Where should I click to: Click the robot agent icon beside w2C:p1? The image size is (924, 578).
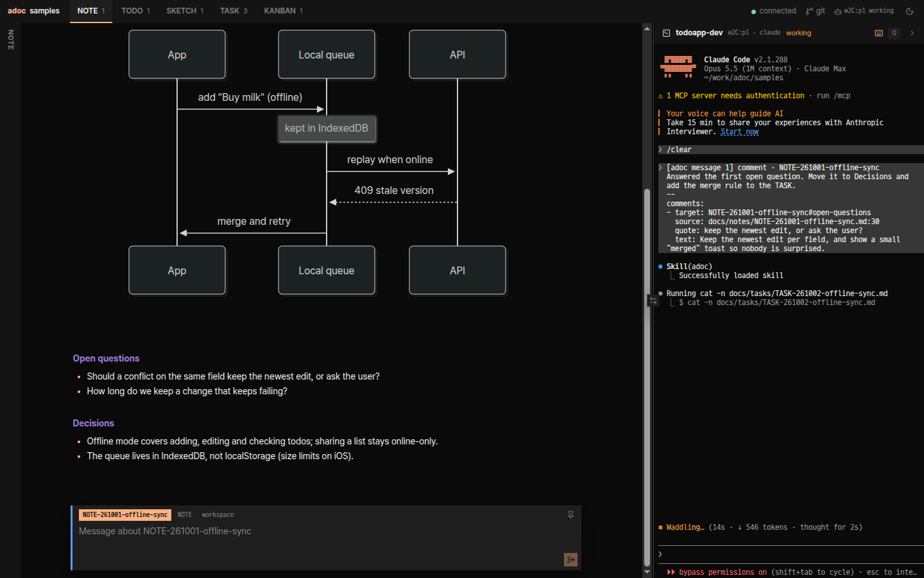point(837,11)
